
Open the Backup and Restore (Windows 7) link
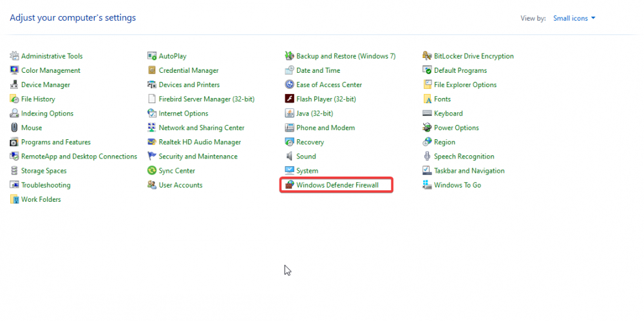point(346,56)
